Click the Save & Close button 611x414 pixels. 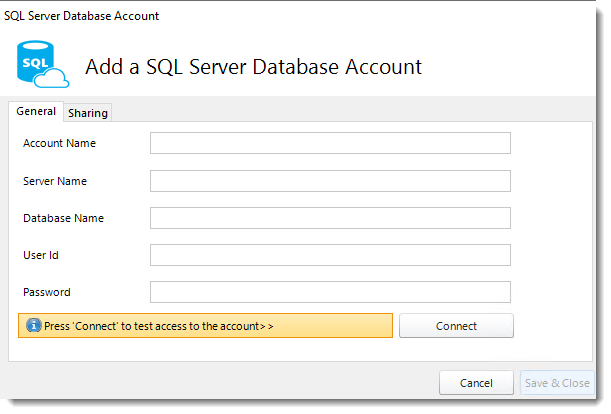coord(557,383)
